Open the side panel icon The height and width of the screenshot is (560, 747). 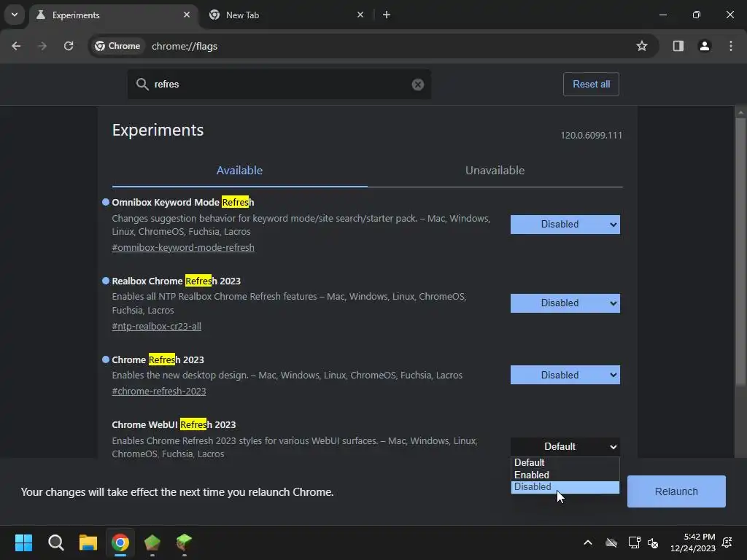pyautogui.click(x=678, y=46)
